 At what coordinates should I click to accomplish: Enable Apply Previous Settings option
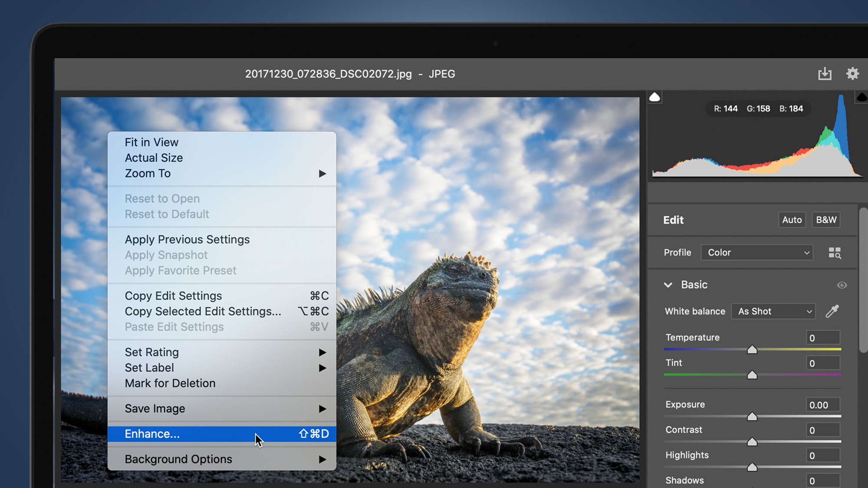(187, 239)
